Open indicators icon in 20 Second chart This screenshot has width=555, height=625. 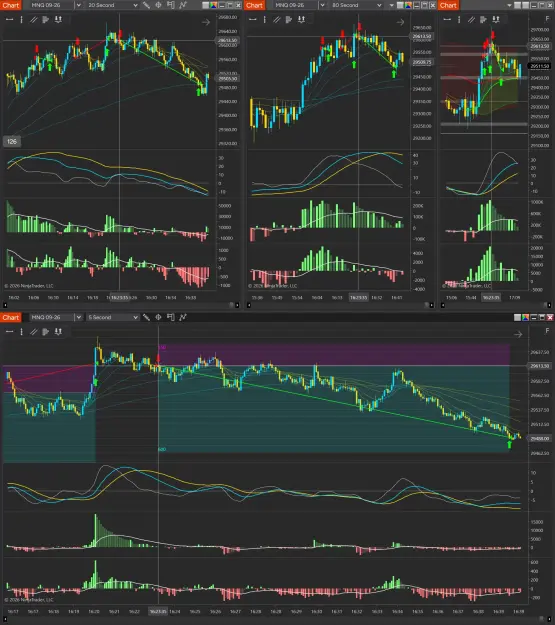(x=183, y=5)
